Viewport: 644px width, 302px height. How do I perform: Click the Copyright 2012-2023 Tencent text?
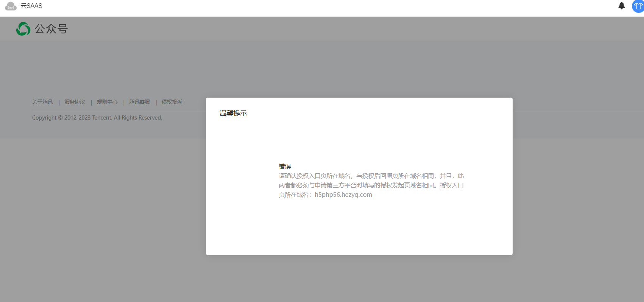(x=97, y=118)
